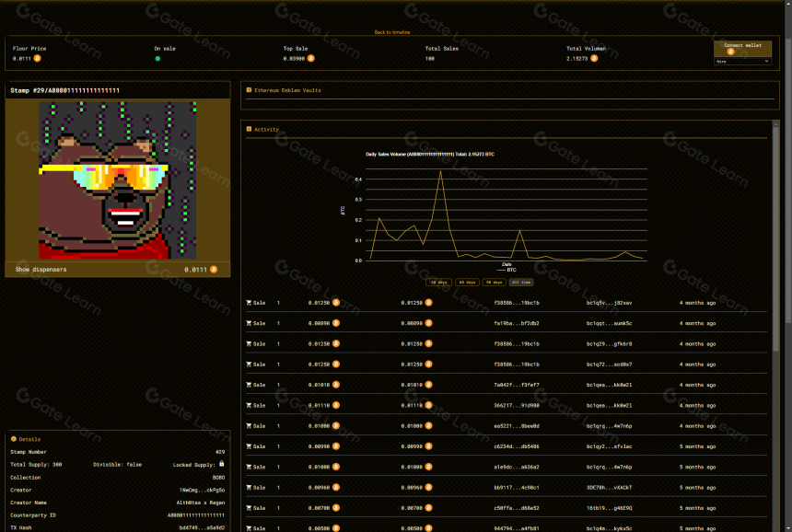Click Counterparty ID A808011111111111111 in Details
792x532 pixels.
[x=196, y=515]
